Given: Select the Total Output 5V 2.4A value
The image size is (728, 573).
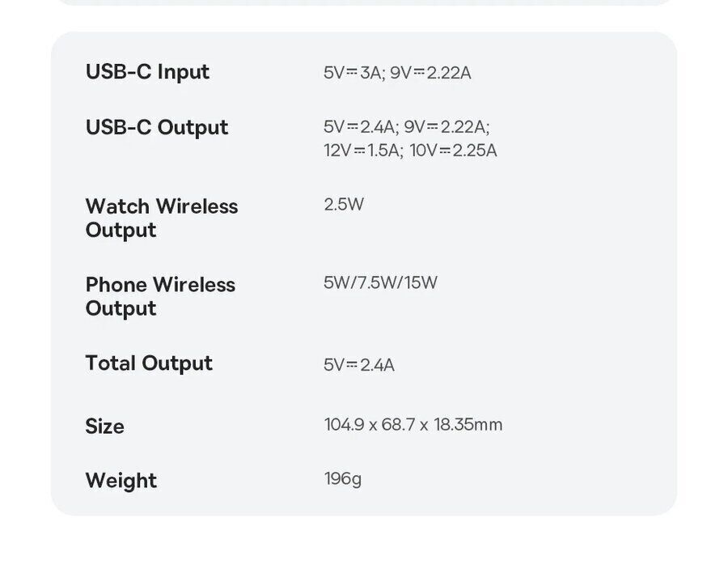Looking at the screenshot, I should [359, 365].
